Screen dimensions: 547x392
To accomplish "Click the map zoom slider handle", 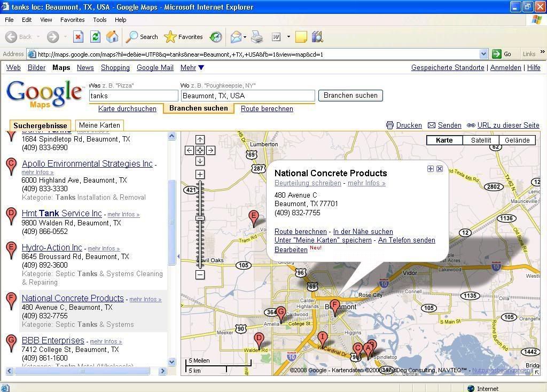I will [x=200, y=218].
